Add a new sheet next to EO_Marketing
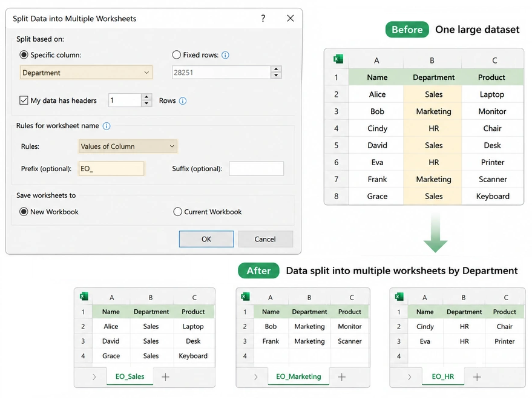Image resolution: width=532 pixels, height=400 pixels. click(x=342, y=377)
